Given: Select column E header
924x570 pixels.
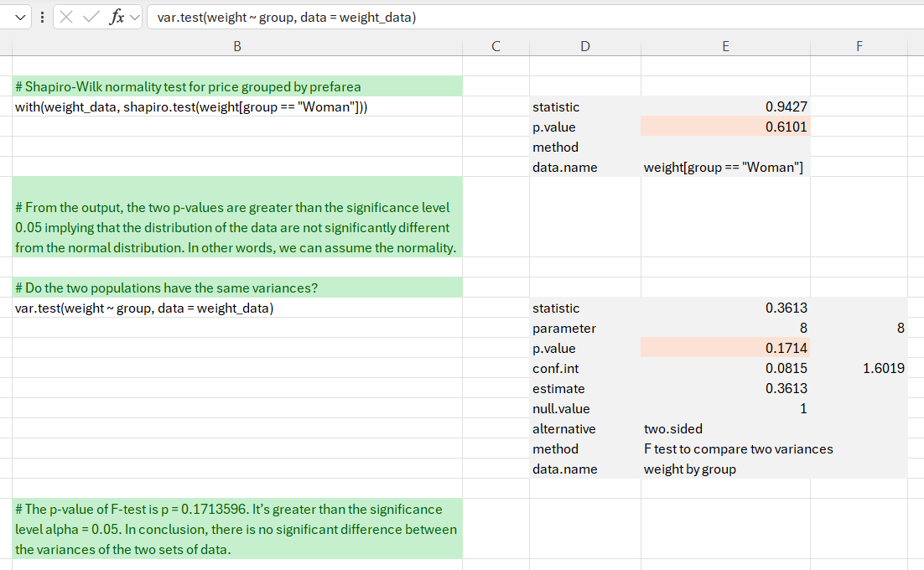Looking at the screenshot, I should 725,47.
